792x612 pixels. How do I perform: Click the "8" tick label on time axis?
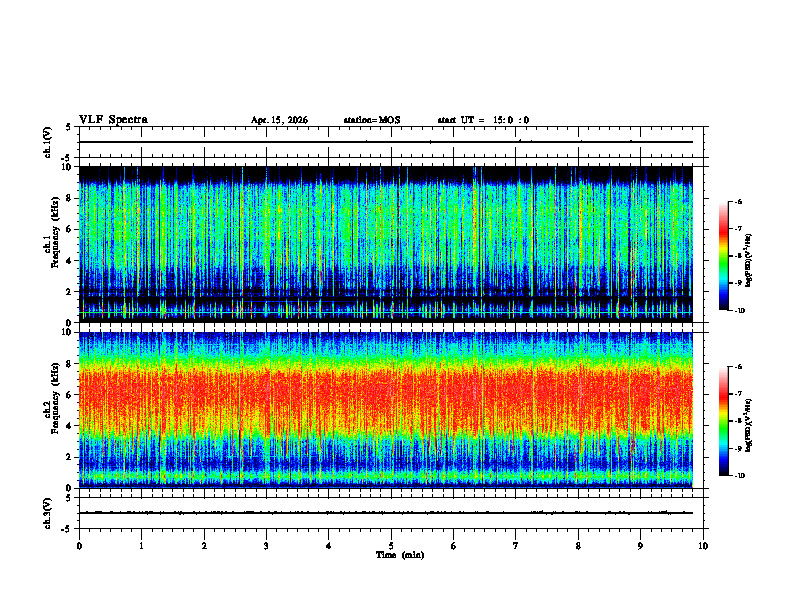coord(578,546)
